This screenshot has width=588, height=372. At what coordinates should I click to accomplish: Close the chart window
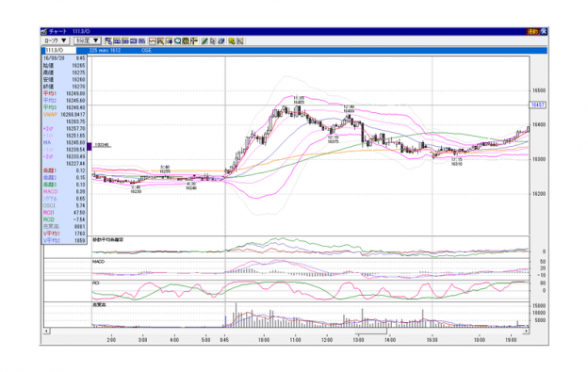[544, 31]
